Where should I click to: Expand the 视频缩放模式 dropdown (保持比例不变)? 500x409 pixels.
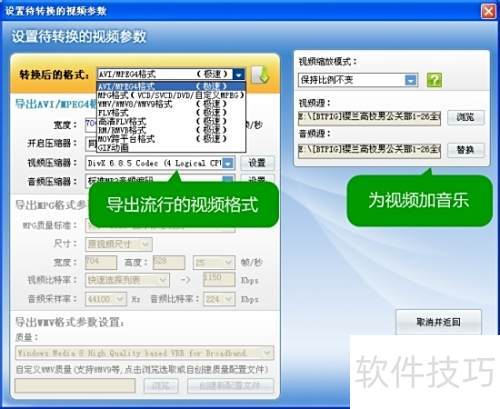tap(411, 80)
